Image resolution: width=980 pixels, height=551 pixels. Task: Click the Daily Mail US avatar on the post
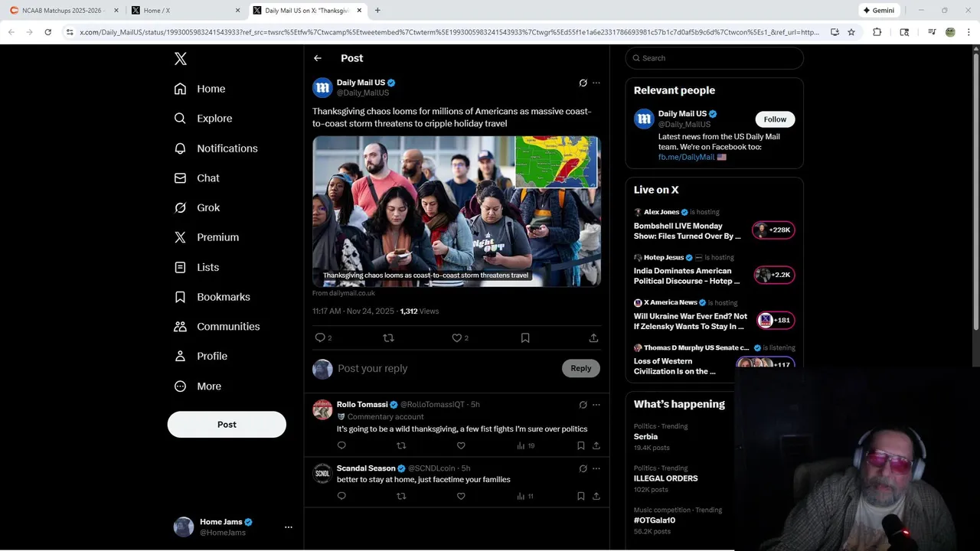[322, 87]
